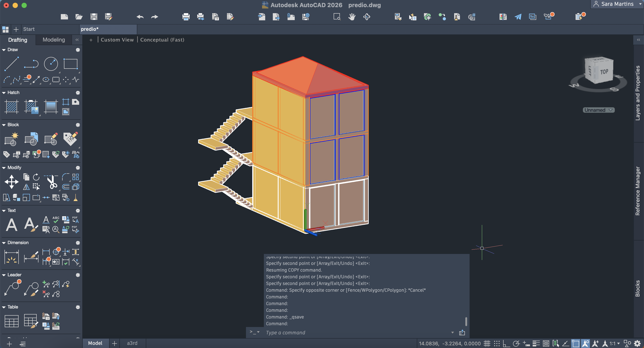Toggle ortho mode in status bar
The height and width of the screenshot is (348, 644).
point(506,344)
